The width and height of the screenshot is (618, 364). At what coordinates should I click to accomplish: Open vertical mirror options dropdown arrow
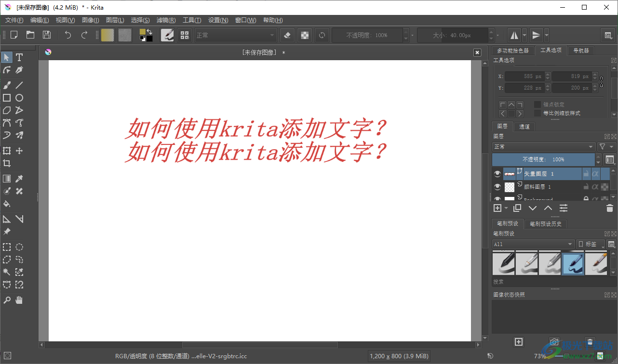(x=546, y=35)
